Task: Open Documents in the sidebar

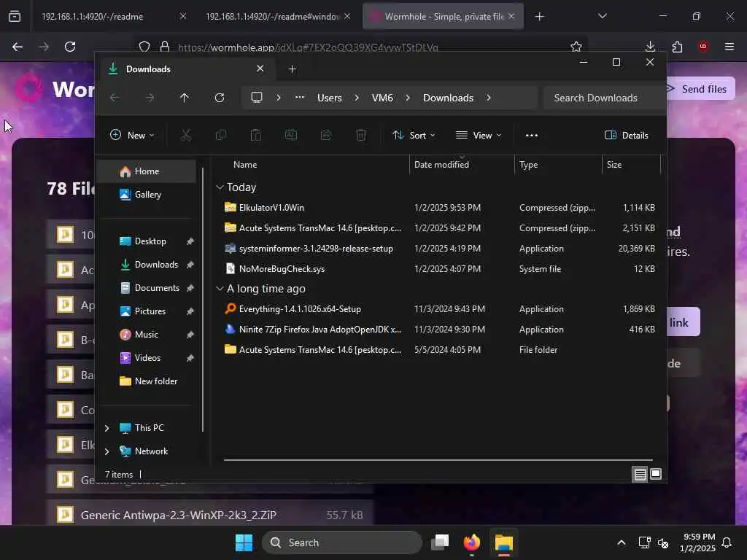Action: (x=157, y=288)
